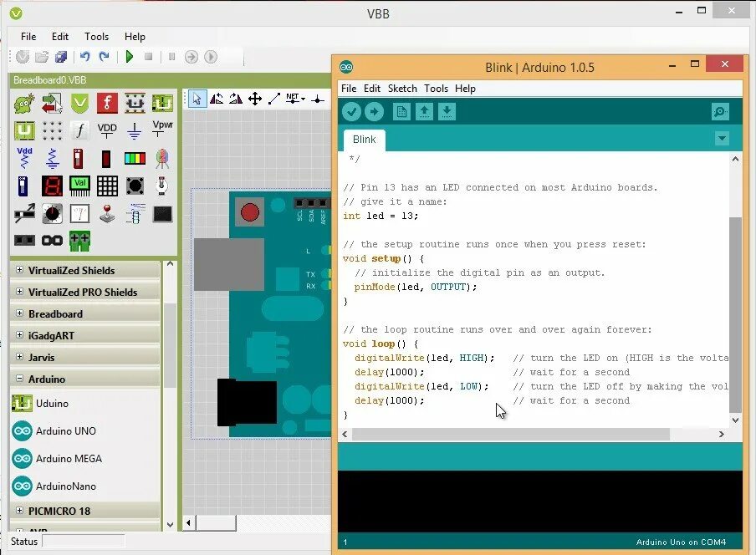This screenshot has width=756, height=555.
Task: Pick the joystick component icon
Action: 107,213
